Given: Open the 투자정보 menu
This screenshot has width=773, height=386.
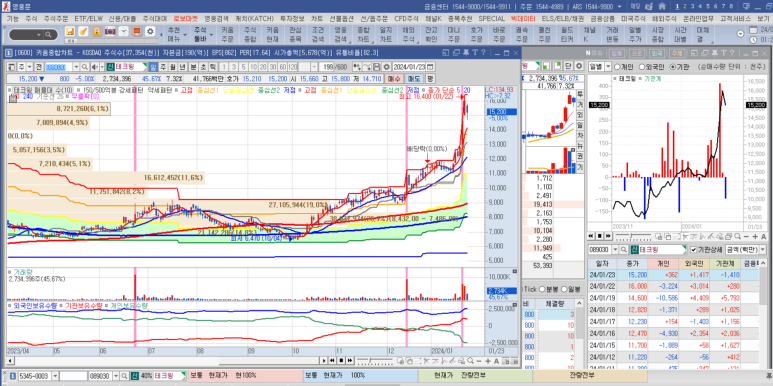Looking at the screenshot, I should coord(292,19).
